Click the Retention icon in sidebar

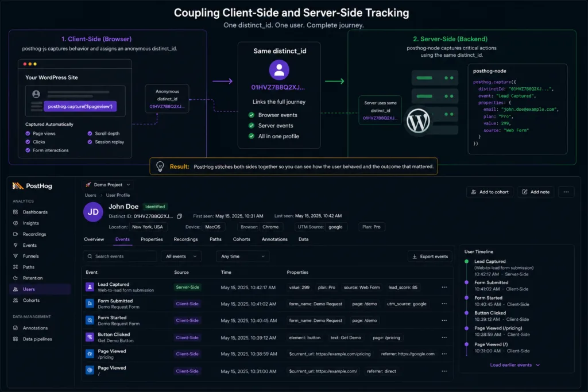16,278
